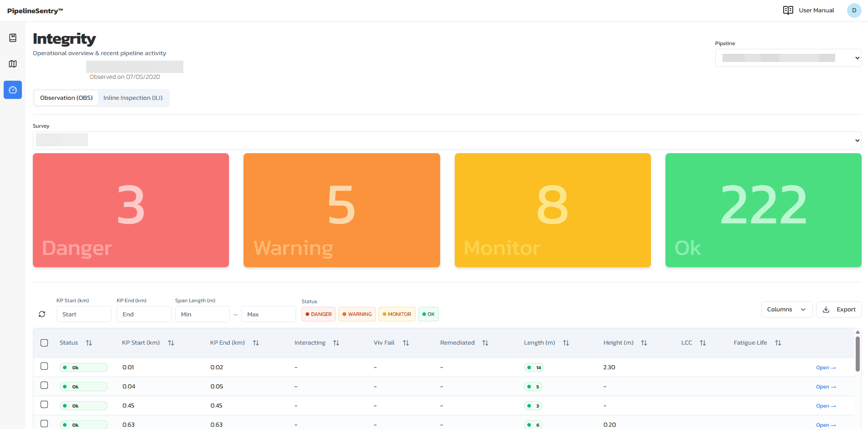Click Open on the first table row
Screen dimensions: 868x429
tap(826, 367)
